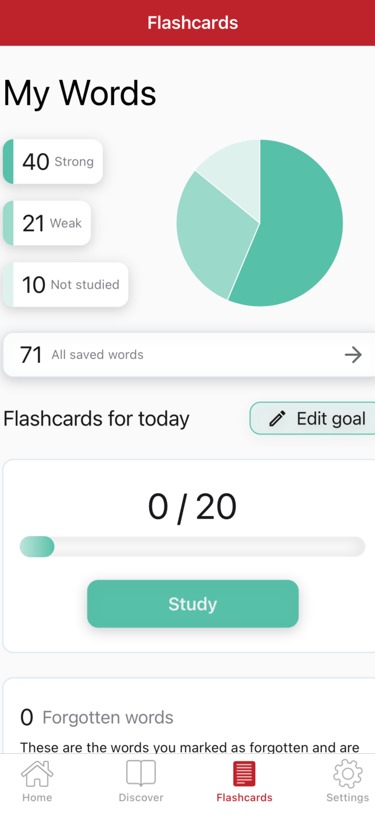Tap the arrow on All saved words
This screenshot has height=817, width=375.
point(353,355)
